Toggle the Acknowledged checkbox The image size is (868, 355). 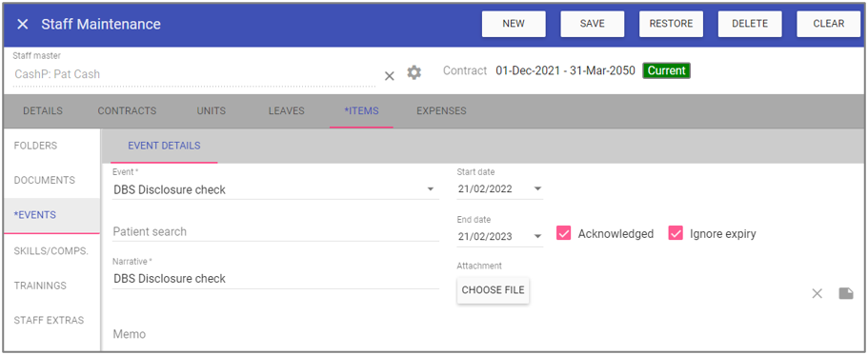pyautogui.click(x=563, y=233)
